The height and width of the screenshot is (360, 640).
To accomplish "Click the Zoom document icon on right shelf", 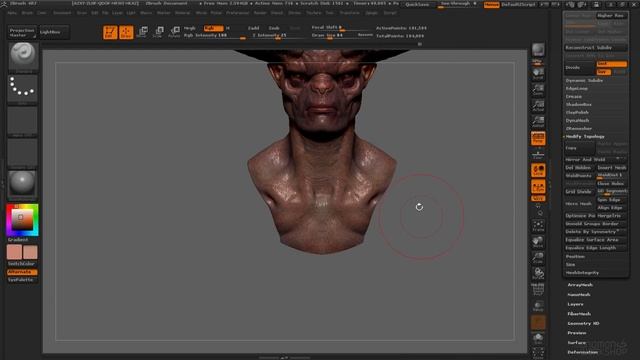I will pyautogui.click(x=538, y=90).
